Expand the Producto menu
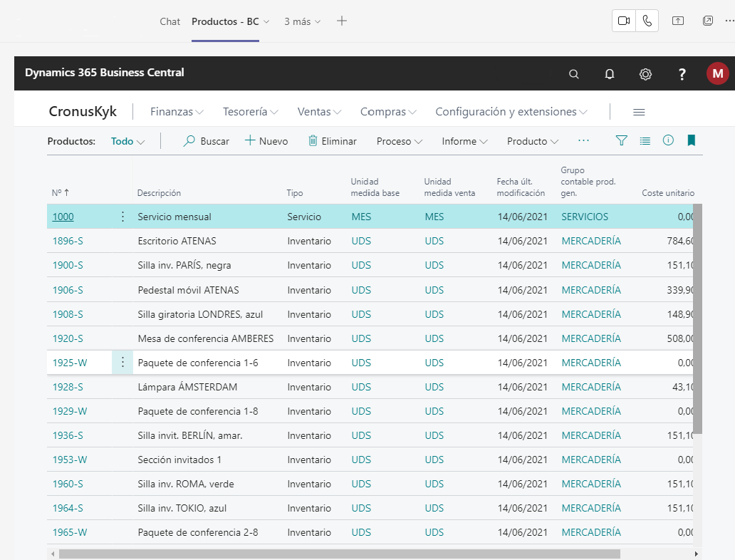 point(533,141)
